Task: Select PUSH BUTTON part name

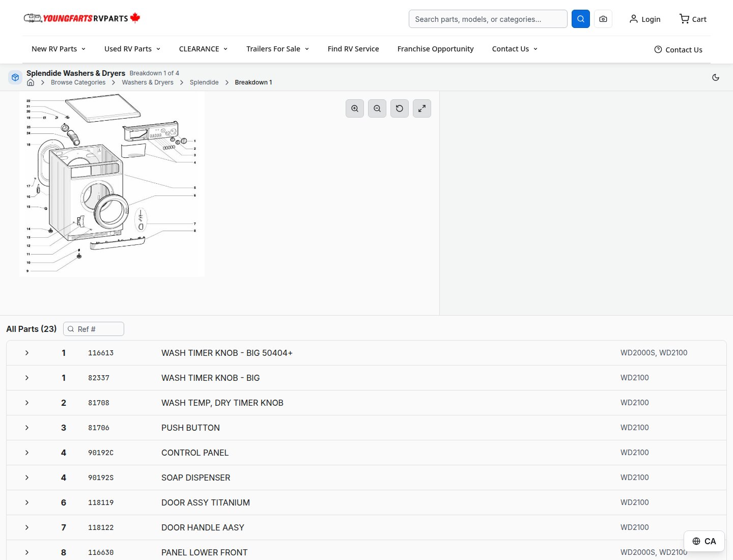Action: click(x=190, y=428)
